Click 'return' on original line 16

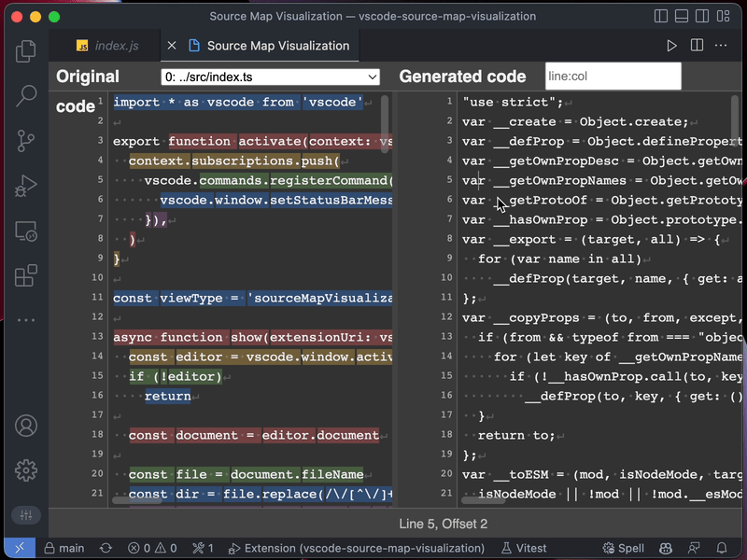[168, 396]
